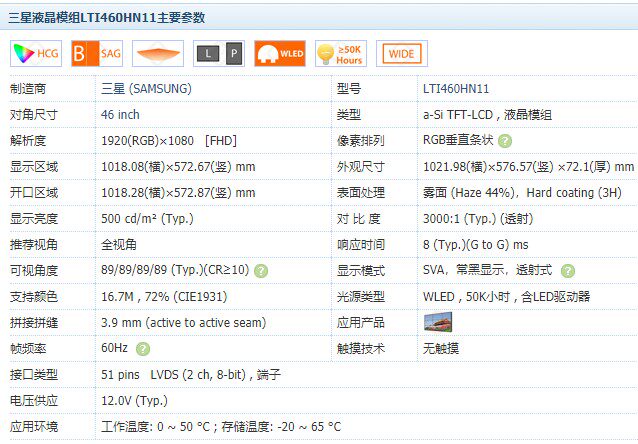Screen dimensions: 638x444
Task: Click the 表面处理 row label
Action: (x=361, y=192)
